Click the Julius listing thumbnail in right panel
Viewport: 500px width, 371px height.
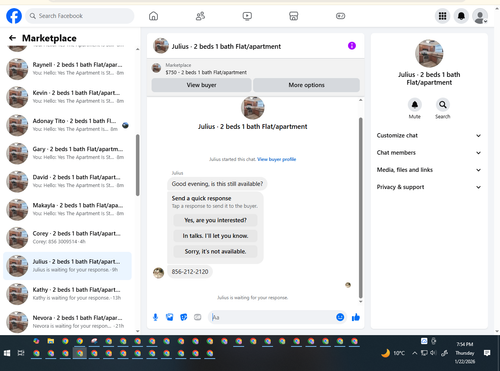pyautogui.click(x=429, y=53)
